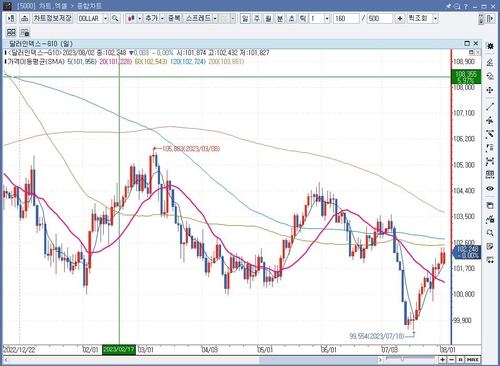Select the eraser tool in right toolbar
The width and height of the screenshot is (500, 366).
(490, 62)
